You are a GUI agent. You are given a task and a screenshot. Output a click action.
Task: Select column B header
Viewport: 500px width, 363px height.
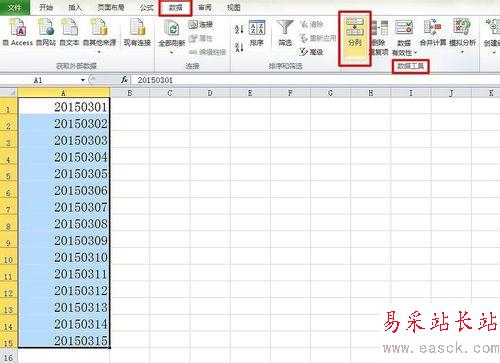[x=130, y=93]
